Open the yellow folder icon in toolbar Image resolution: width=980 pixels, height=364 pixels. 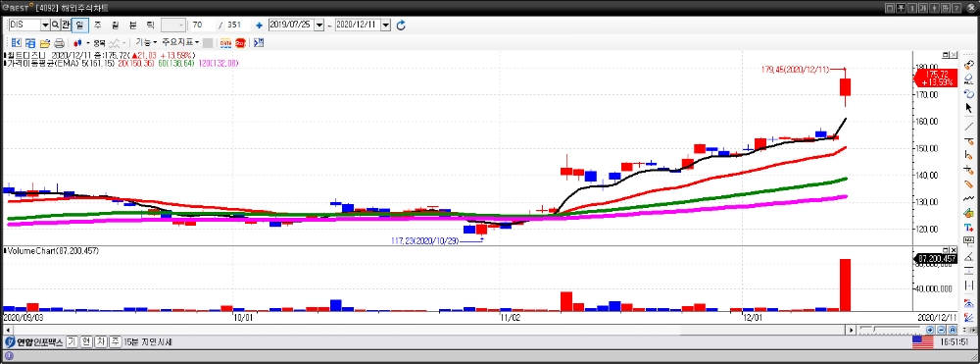[x=45, y=43]
